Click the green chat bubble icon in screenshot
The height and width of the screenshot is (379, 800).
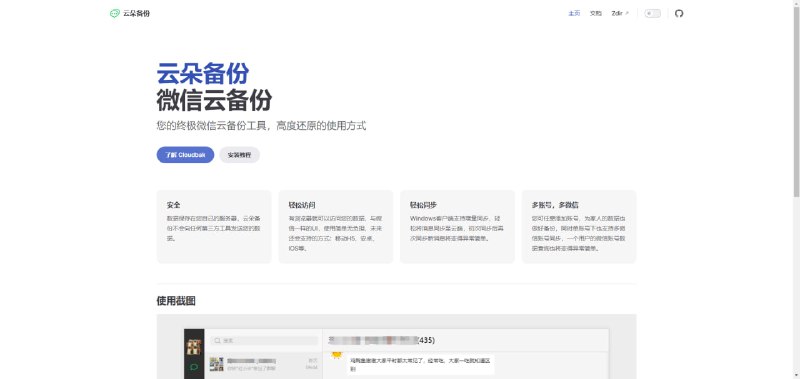(x=194, y=367)
